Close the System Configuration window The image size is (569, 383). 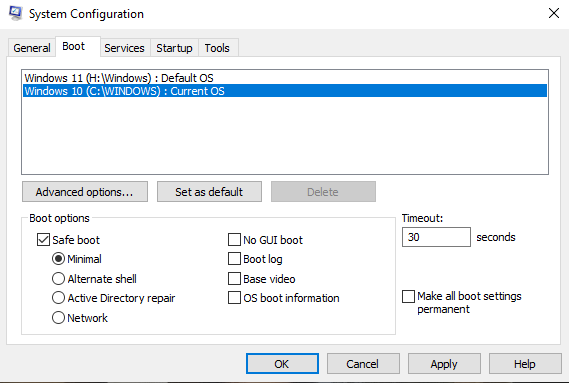pos(553,13)
